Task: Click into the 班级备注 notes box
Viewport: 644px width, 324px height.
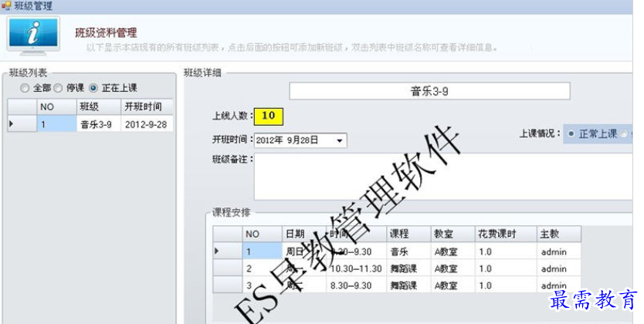Action: [443, 177]
